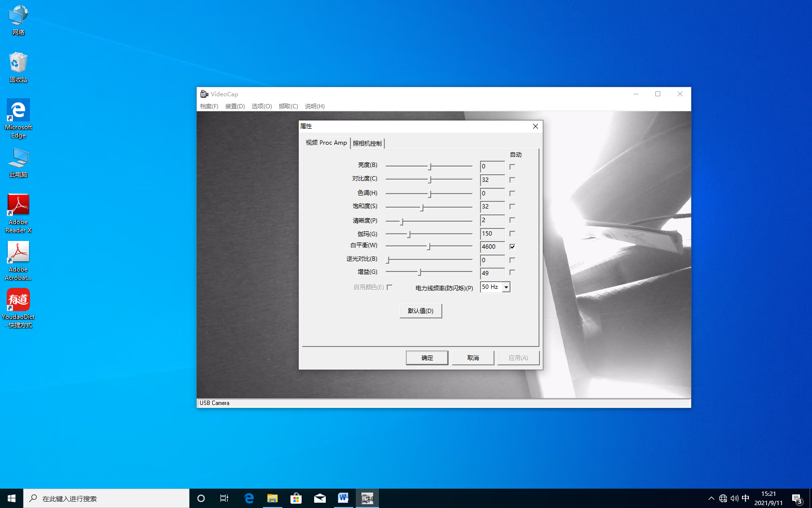Enable auto for 增益(G)

click(512, 272)
